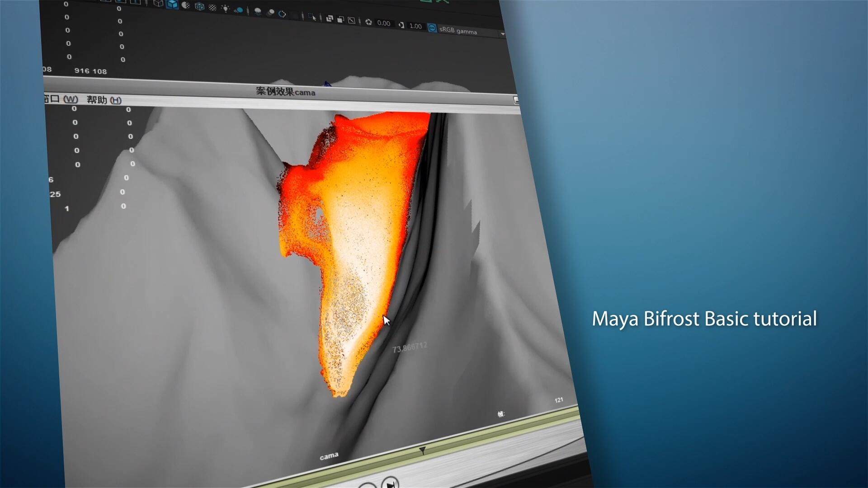Click the step forward playback button

[390, 483]
